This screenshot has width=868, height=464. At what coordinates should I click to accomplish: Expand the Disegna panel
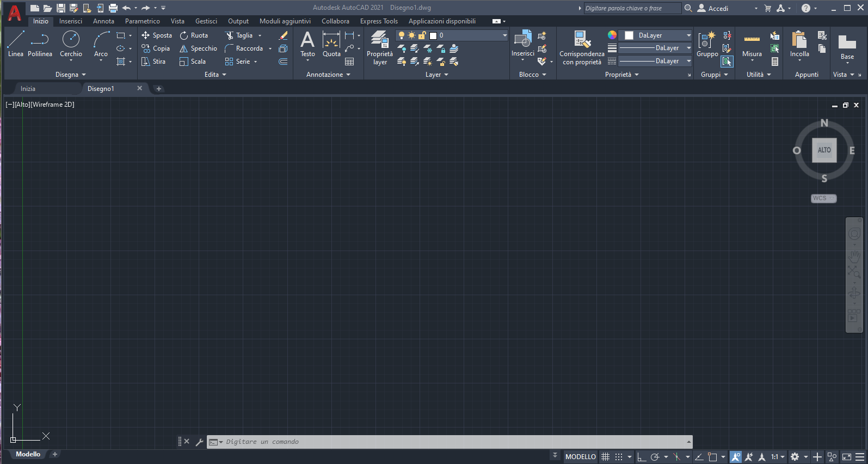pyautogui.click(x=71, y=75)
